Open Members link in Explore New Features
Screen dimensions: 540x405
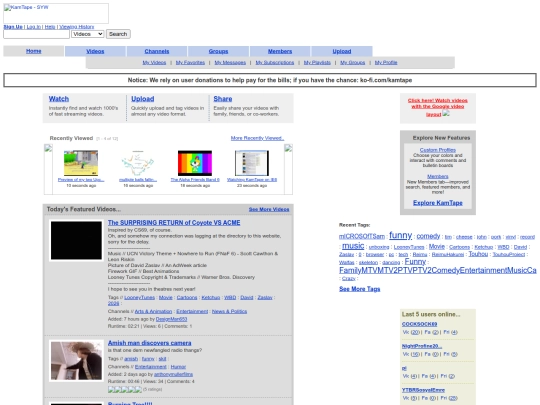click(438, 176)
